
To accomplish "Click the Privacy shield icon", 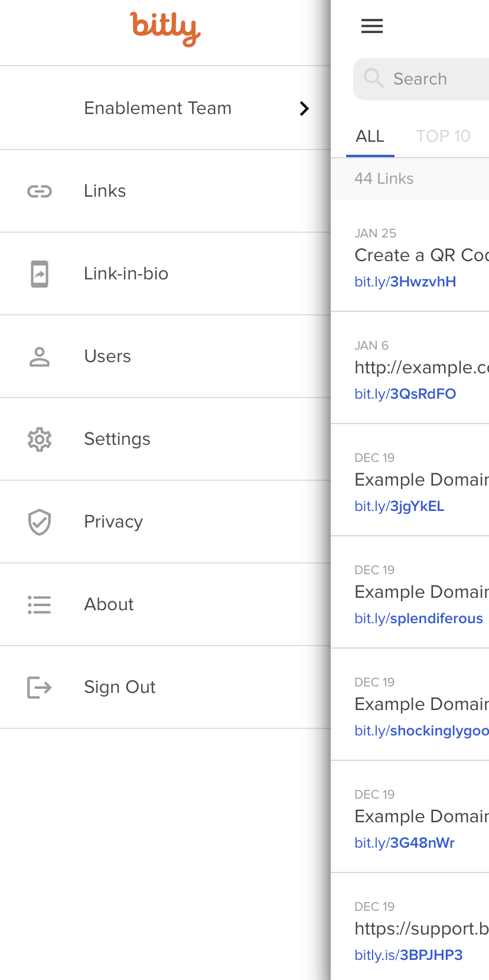I will pos(40,522).
